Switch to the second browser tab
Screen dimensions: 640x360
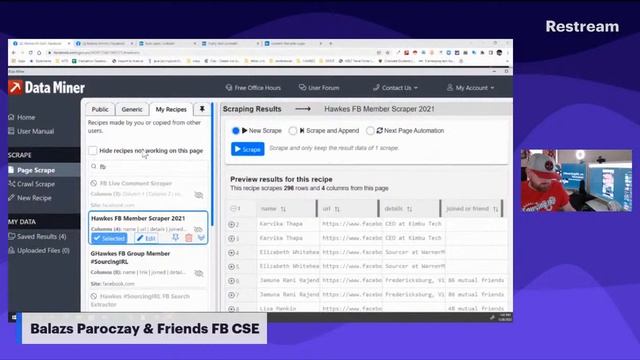[x=104, y=43]
